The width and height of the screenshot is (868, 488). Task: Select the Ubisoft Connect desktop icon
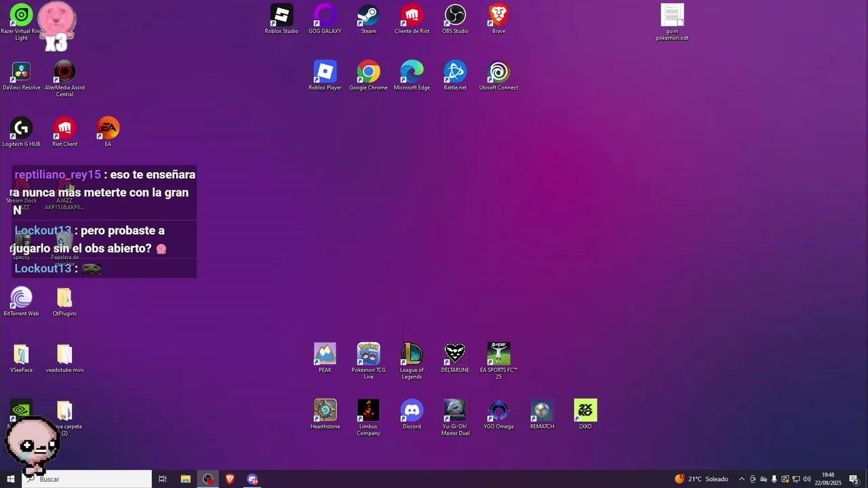point(498,76)
